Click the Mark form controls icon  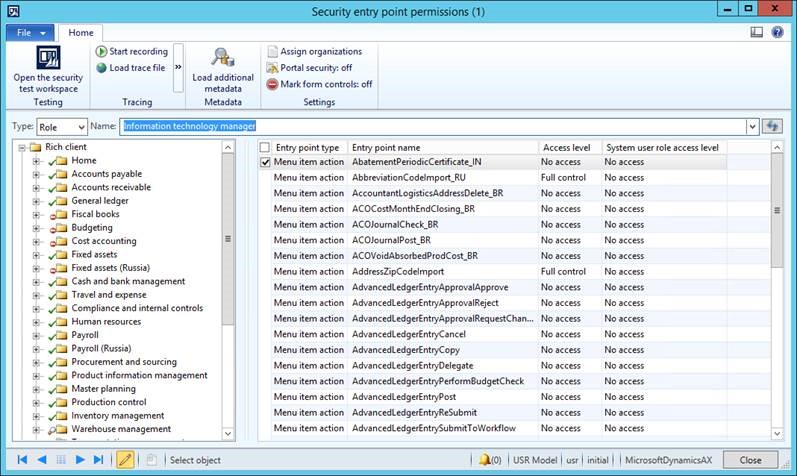pyautogui.click(x=272, y=84)
